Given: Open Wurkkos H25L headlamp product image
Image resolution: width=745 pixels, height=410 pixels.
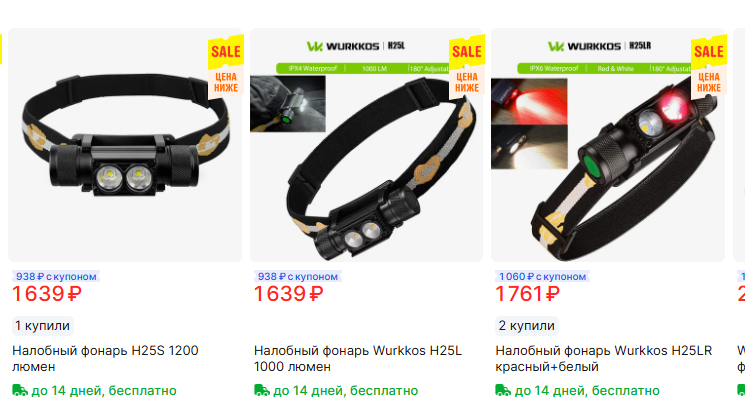Looking at the screenshot, I should [x=366, y=145].
